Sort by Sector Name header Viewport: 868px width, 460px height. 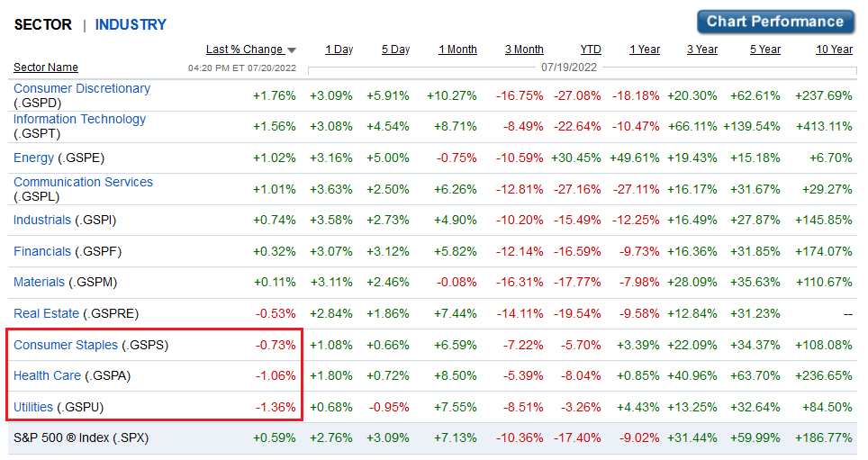pyautogui.click(x=45, y=68)
